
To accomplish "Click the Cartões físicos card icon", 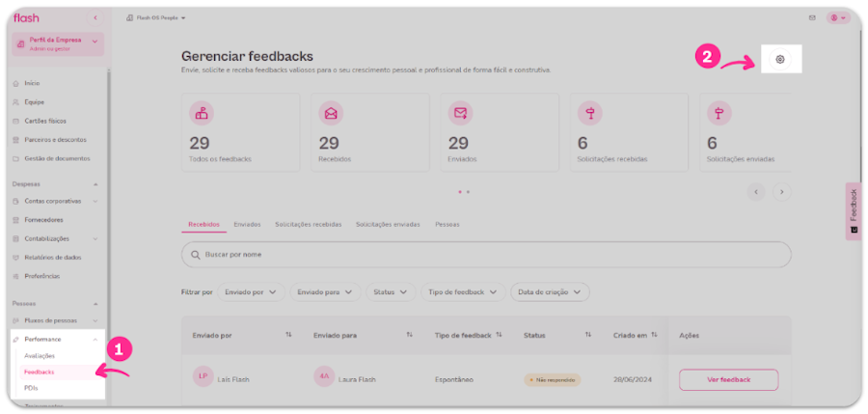I will click(16, 121).
